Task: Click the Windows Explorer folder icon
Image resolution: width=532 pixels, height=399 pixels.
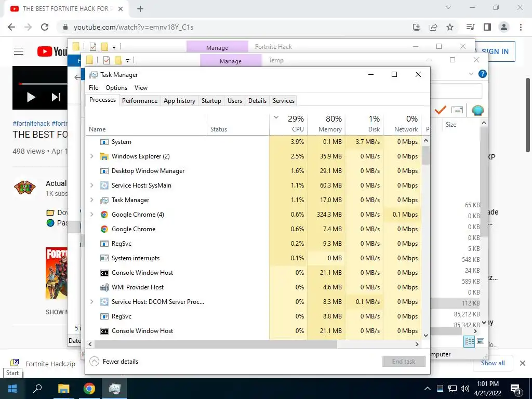Action: click(x=104, y=156)
